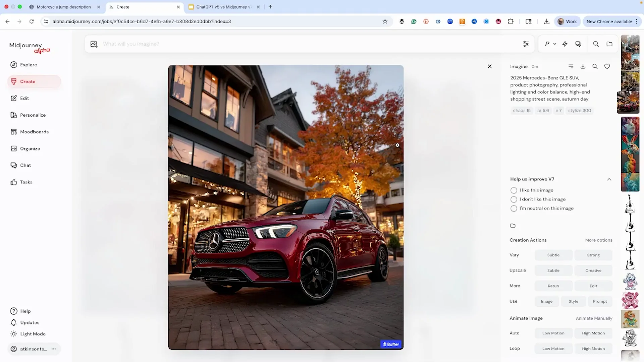644x362 pixels.
Task: Open Explore from the sidebar
Action: (28, 65)
